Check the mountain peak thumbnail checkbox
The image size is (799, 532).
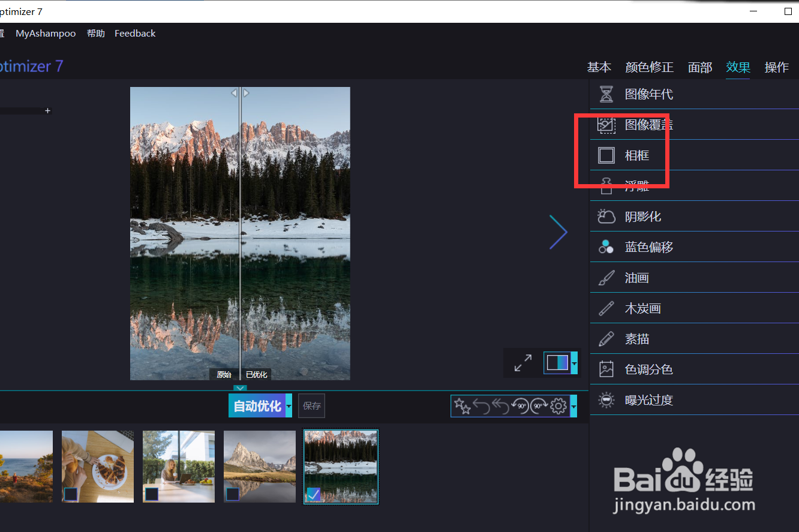coord(233,494)
